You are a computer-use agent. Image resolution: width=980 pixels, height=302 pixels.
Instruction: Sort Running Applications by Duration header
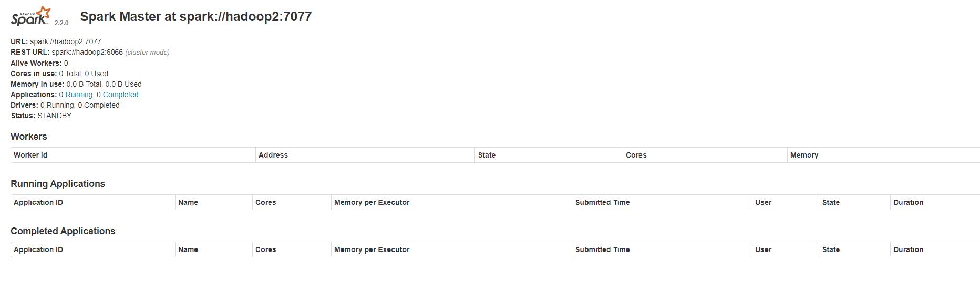click(x=908, y=202)
